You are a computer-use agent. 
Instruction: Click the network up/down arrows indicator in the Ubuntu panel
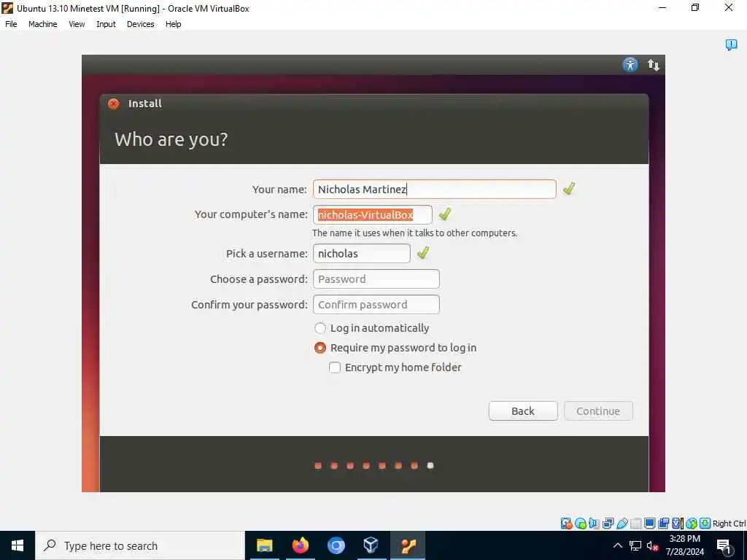653,65
